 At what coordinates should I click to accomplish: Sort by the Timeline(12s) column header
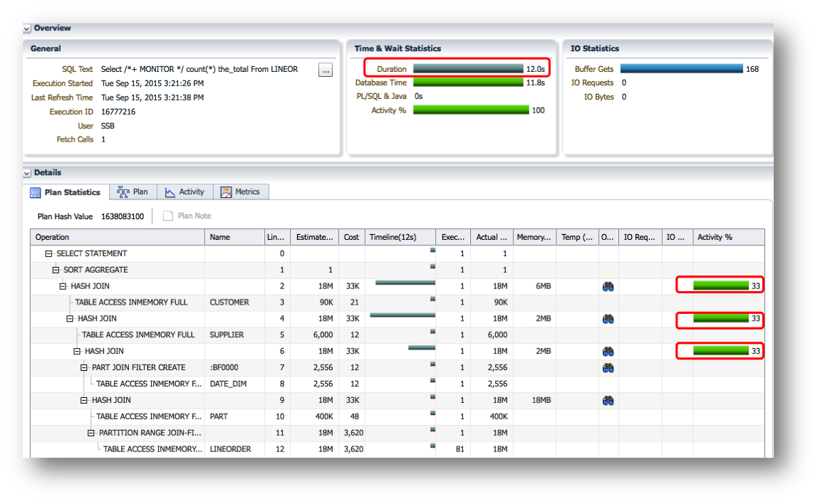click(x=400, y=237)
